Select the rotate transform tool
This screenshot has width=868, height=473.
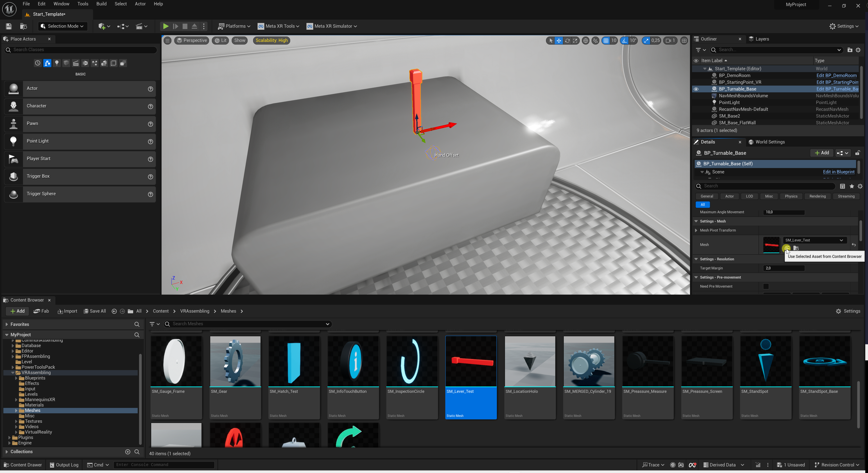[567, 40]
